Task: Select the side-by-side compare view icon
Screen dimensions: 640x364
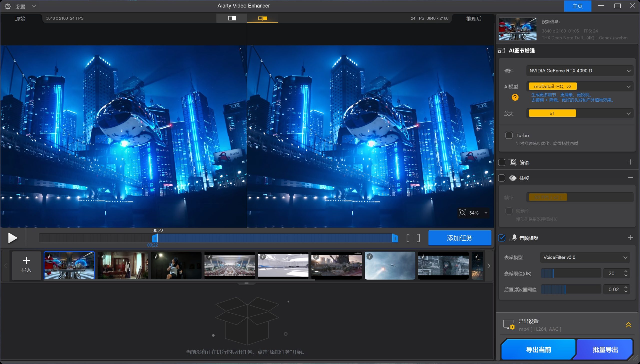Action: point(262,18)
